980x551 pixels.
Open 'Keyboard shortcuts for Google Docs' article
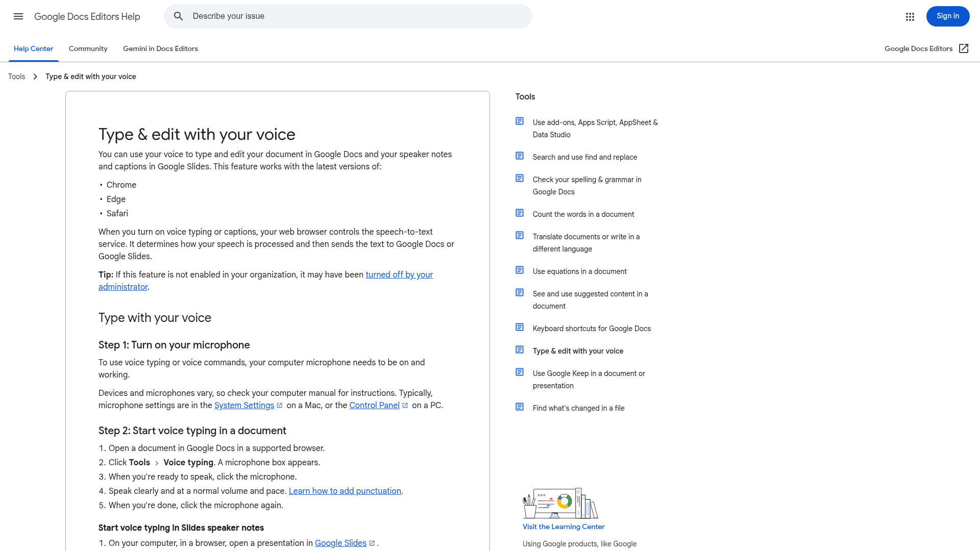[592, 329]
